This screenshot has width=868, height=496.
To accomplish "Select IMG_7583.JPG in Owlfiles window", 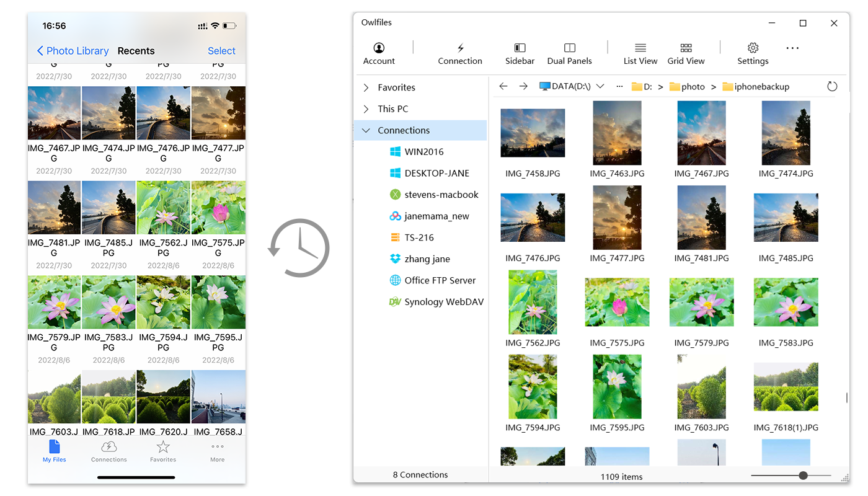I will tap(786, 302).
